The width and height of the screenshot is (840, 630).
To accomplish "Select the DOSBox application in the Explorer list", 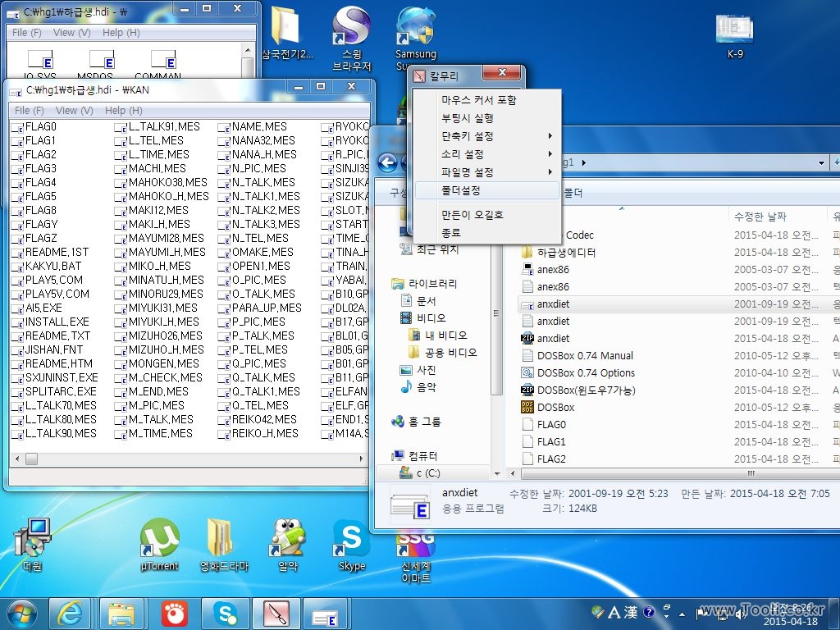I will click(x=555, y=407).
